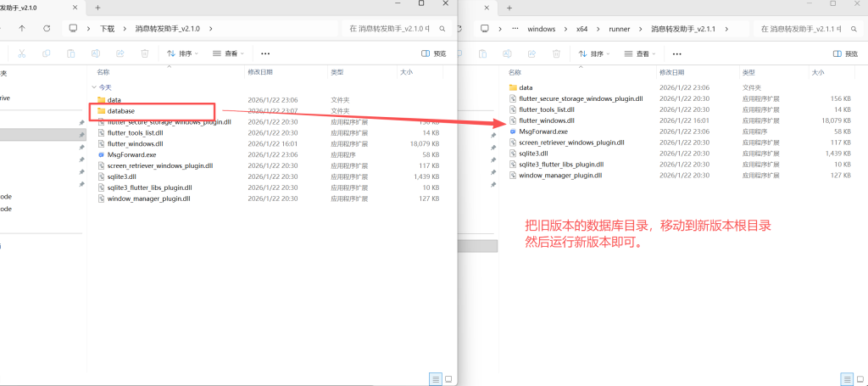
Task: Open the 排序 sort menu in left window
Action: pyautogui.click(x=183, y=53)
